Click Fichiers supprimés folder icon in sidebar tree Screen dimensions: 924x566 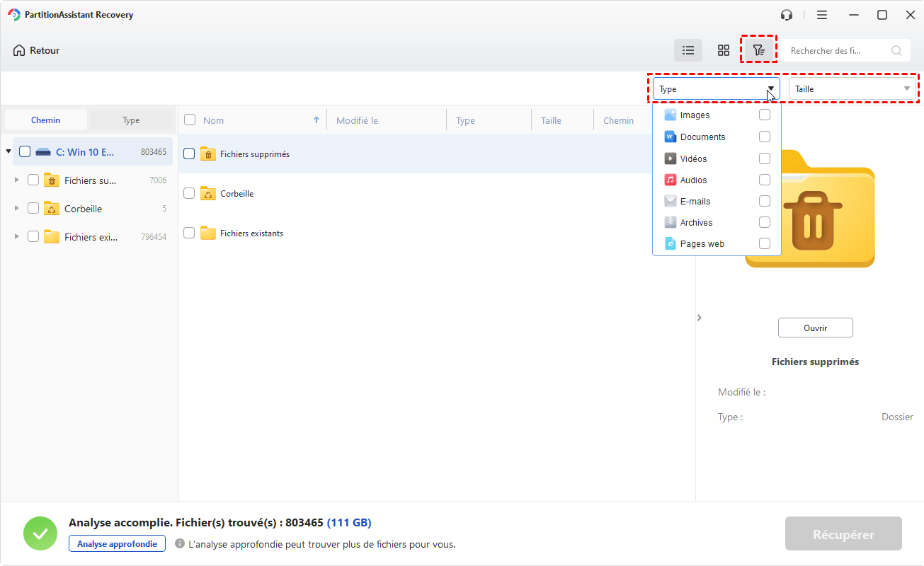tap(52, 180)
